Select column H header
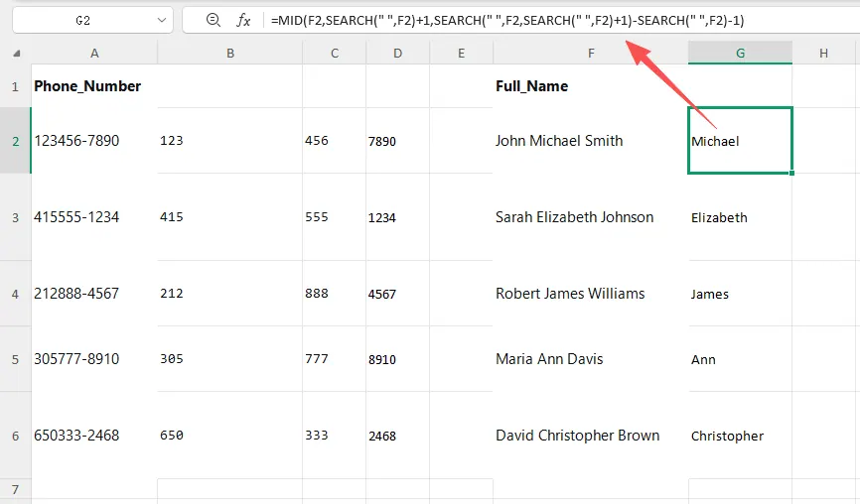The width and height of the screenshot is (860, 504). (823, 54)
